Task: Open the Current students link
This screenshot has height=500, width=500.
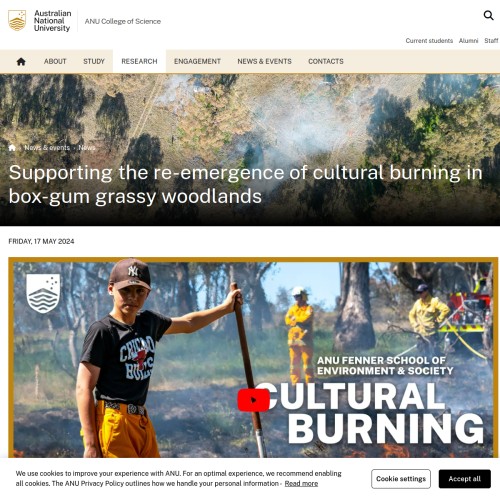Action: coord(429,41)
